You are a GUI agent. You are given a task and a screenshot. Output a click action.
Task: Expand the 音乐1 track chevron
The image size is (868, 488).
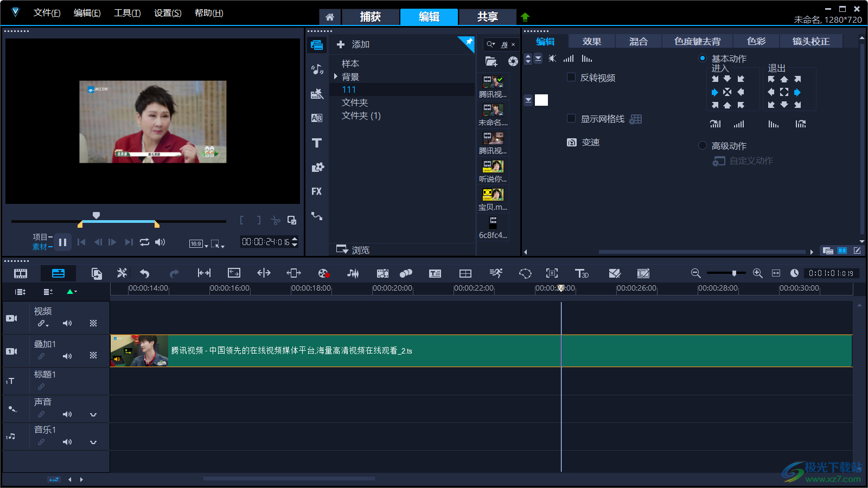[x=93, y=442]
